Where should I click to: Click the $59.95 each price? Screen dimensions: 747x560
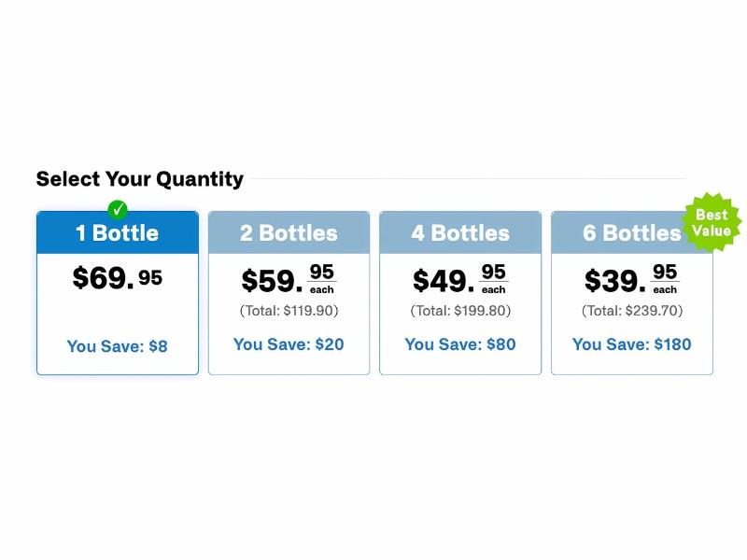pyautogui.click(x=288, y=280)
